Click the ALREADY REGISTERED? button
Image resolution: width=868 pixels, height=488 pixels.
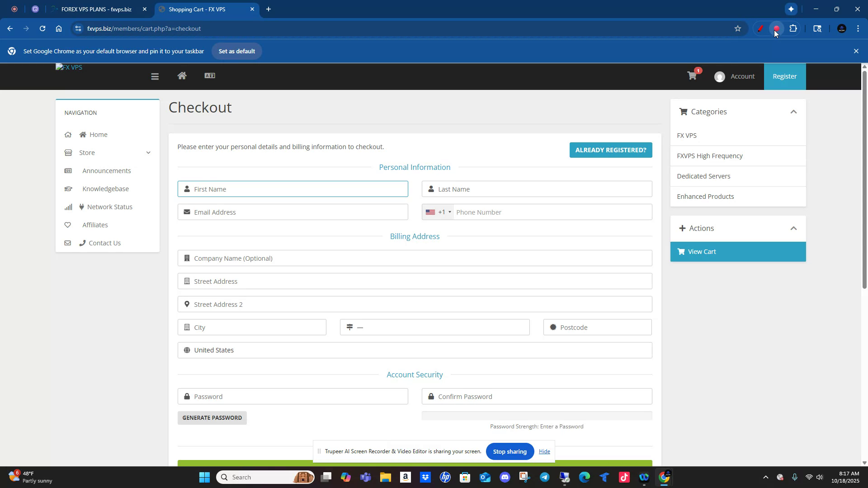pos(610,150)
